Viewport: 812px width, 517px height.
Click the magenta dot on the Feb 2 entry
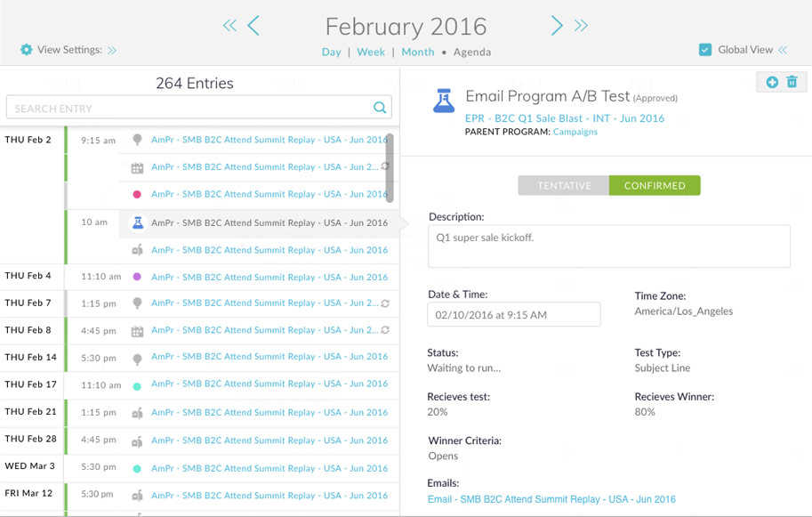click(137, 194)
